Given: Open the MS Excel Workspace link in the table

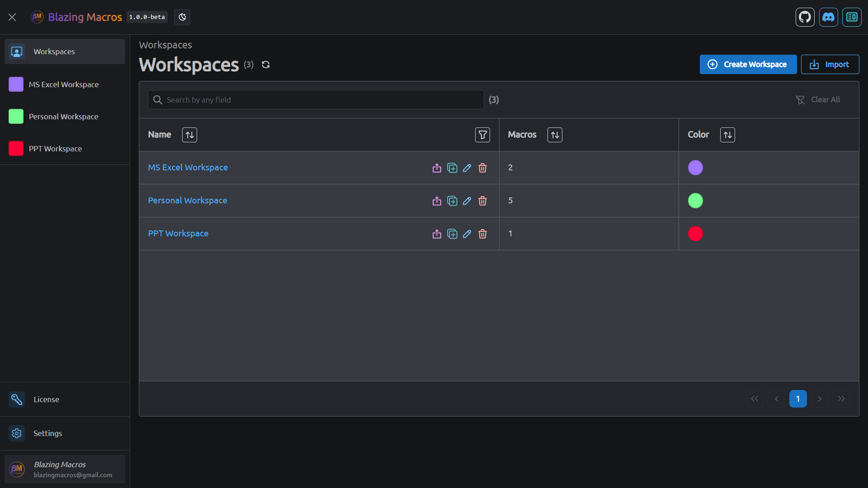Looking at the screenshot, I should coord(188,168).
